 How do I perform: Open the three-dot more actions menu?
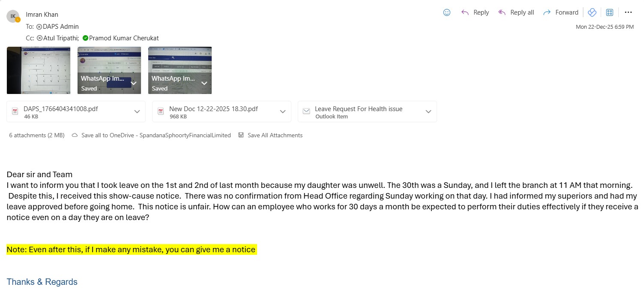(x=628, y=12)
